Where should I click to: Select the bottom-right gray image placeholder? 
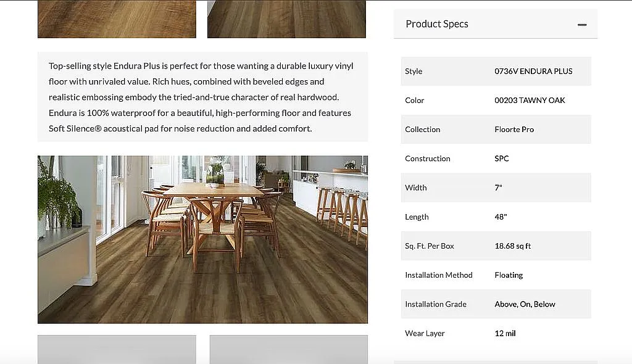click(288, 349)
